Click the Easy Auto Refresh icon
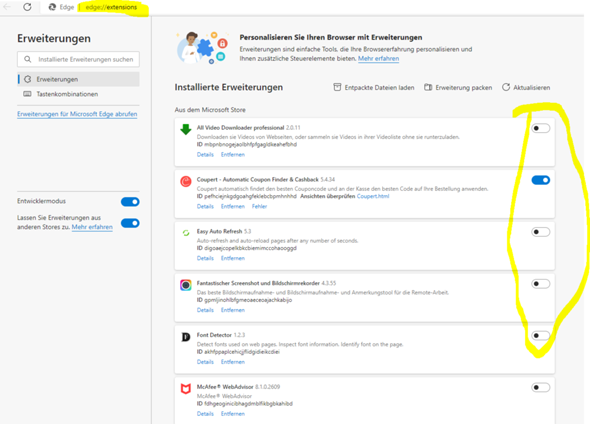The image size is (590, 424). point(186,233)
